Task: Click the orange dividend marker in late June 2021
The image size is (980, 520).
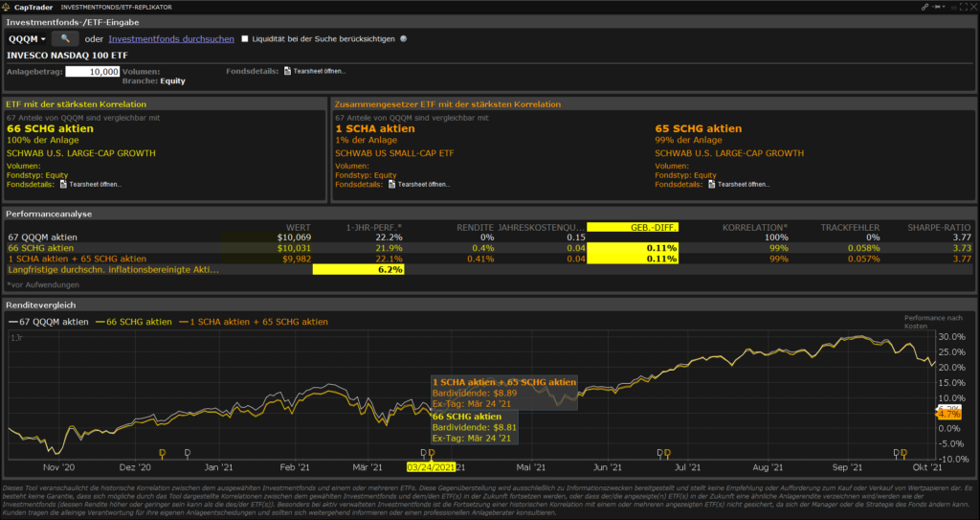Action: 667,453
